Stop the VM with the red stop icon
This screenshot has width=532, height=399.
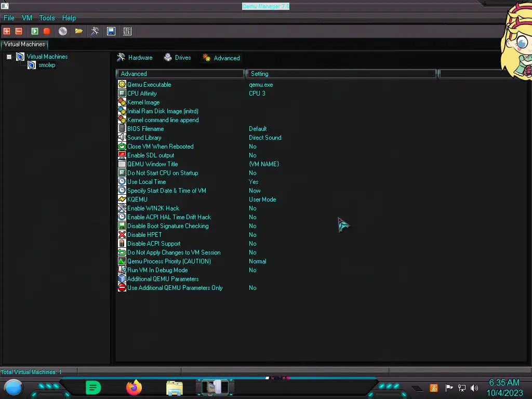tap(47, 31)
